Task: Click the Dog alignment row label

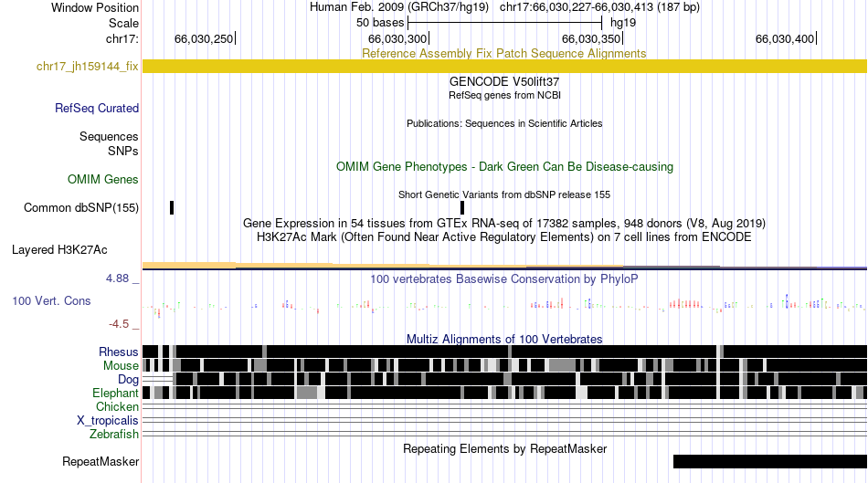Action: 128,380
